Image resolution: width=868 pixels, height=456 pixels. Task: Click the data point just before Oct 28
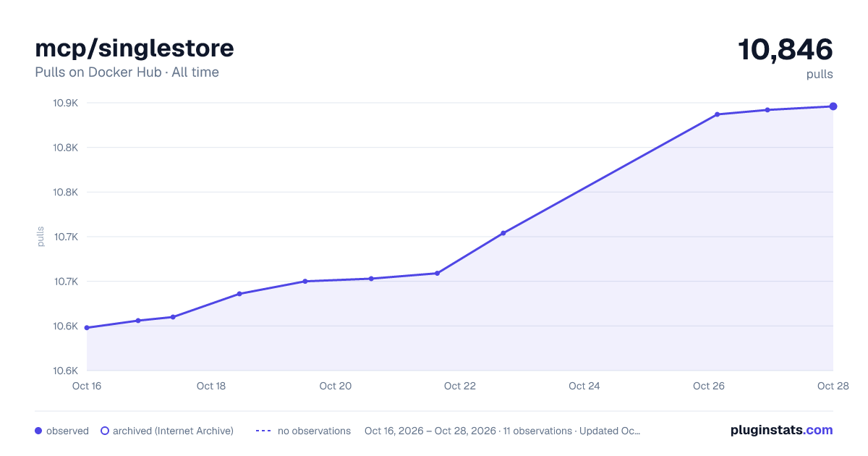click(x=767, y=110)
